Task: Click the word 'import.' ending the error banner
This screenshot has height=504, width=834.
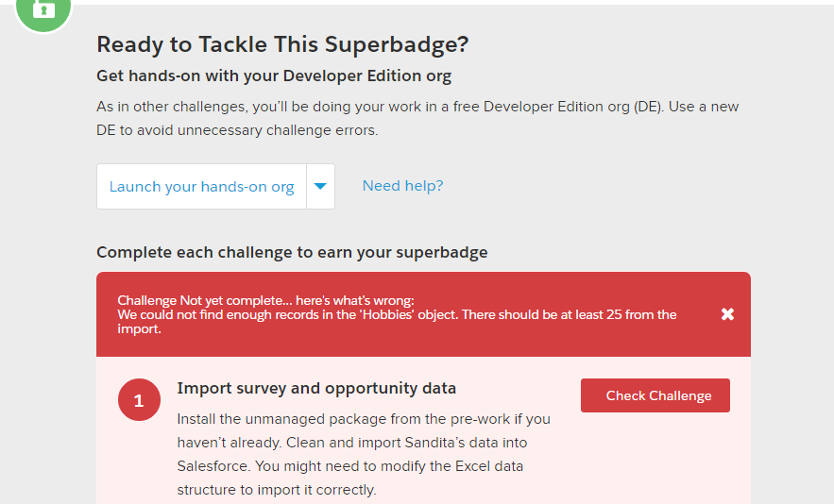Action: pyautogui.click(x=138, y=329)
